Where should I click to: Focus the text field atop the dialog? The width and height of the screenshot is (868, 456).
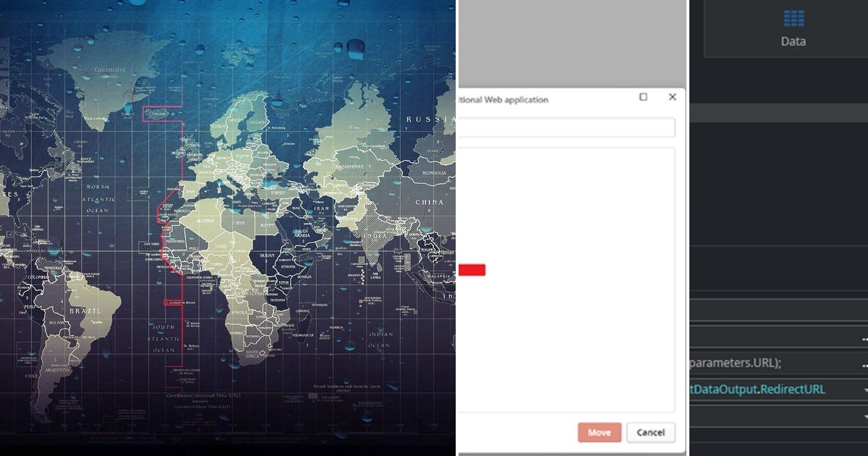[x=567, y=128]
